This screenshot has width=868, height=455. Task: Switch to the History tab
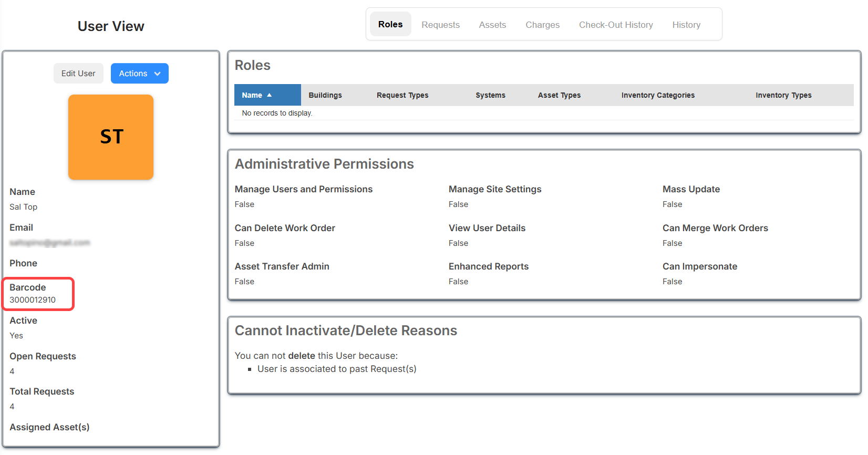pyautogui.click(x=686, y=25)
